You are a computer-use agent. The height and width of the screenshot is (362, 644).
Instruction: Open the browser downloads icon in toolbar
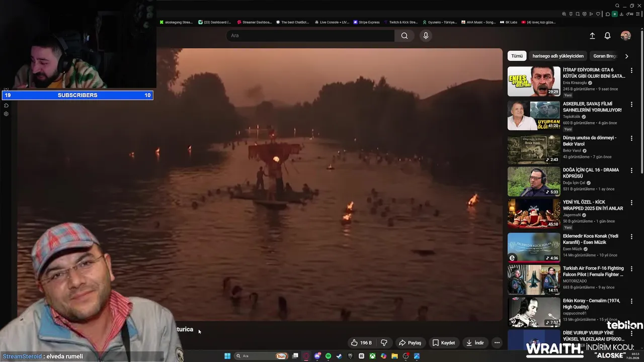(x=621, y=14)
